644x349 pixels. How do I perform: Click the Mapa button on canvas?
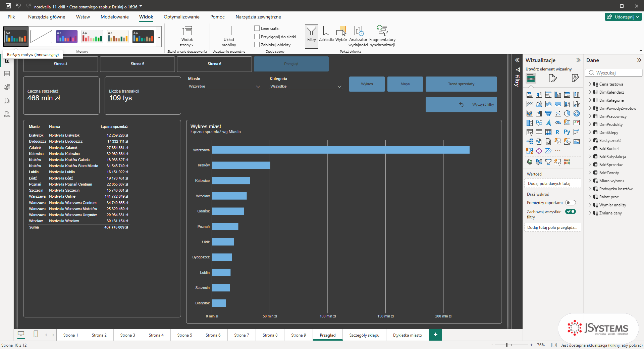(x=405, y=84)
